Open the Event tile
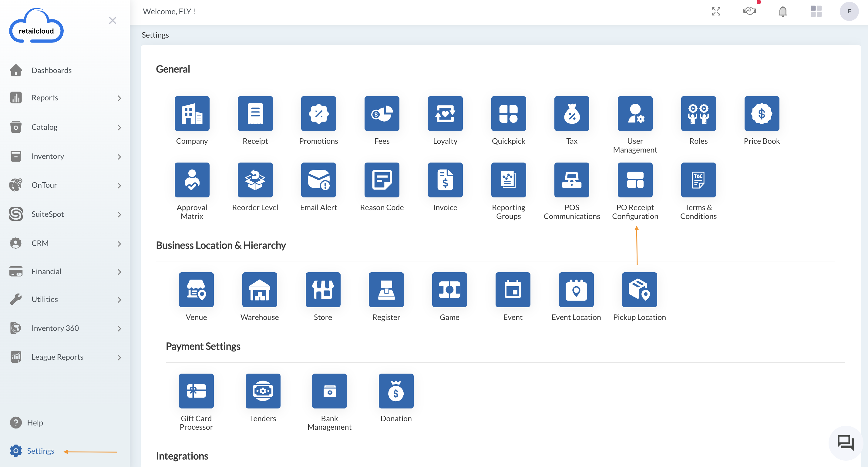 (513, 290)
